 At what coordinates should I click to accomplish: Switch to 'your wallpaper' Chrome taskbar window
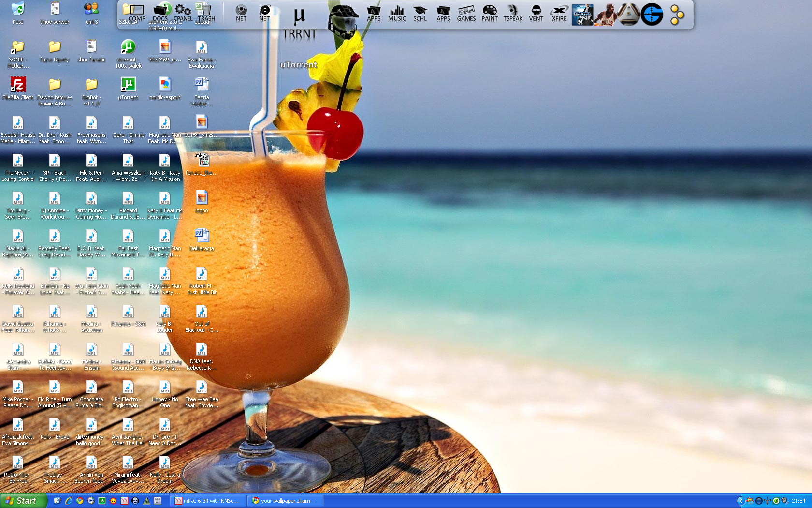click(x=285, y=501)
